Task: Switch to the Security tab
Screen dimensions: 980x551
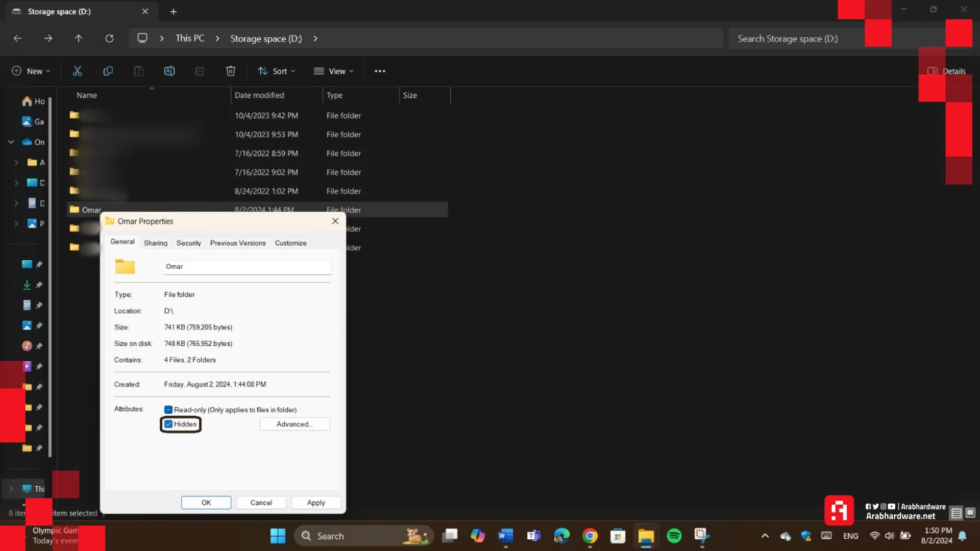Action: [x=189, y=243]
